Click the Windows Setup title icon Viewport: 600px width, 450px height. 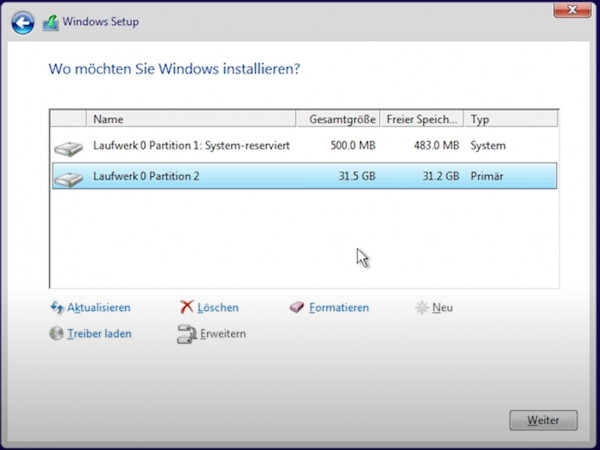point(51,23)
